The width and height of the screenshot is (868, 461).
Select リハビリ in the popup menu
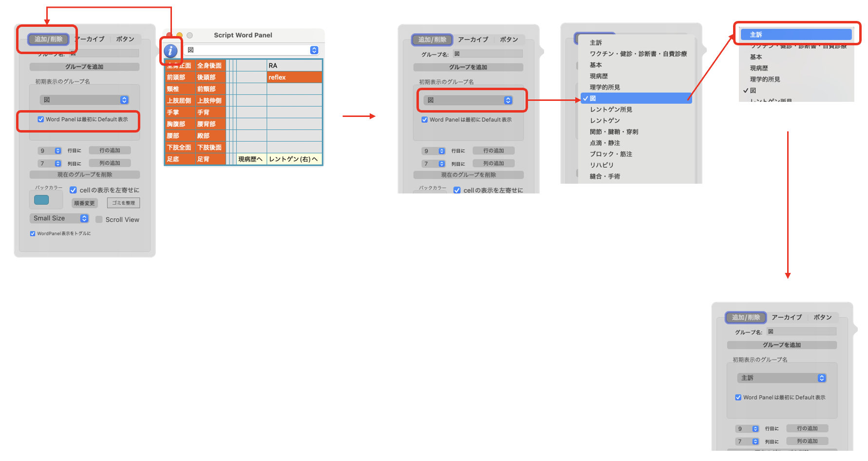point(602,165)
